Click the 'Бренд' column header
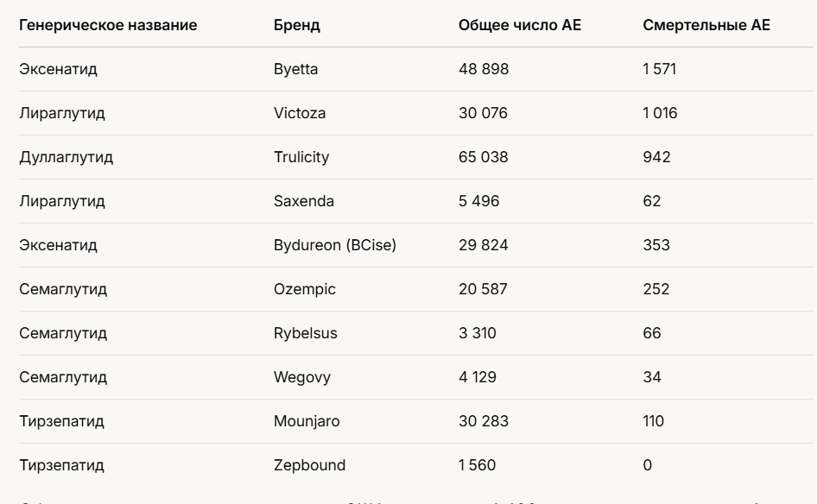The height and width of the screenshot is (504, 817). point(296,25)
